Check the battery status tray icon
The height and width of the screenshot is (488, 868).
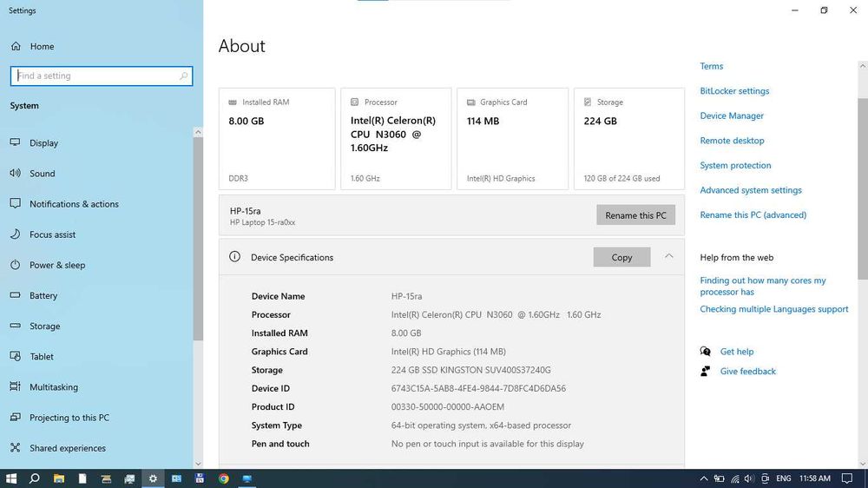(719, 478)
